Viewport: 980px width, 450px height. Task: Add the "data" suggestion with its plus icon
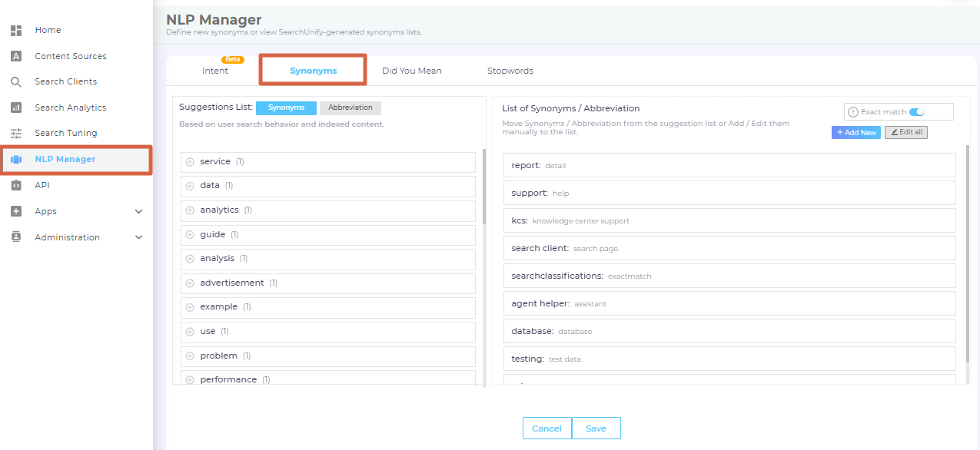pos(190,186)
